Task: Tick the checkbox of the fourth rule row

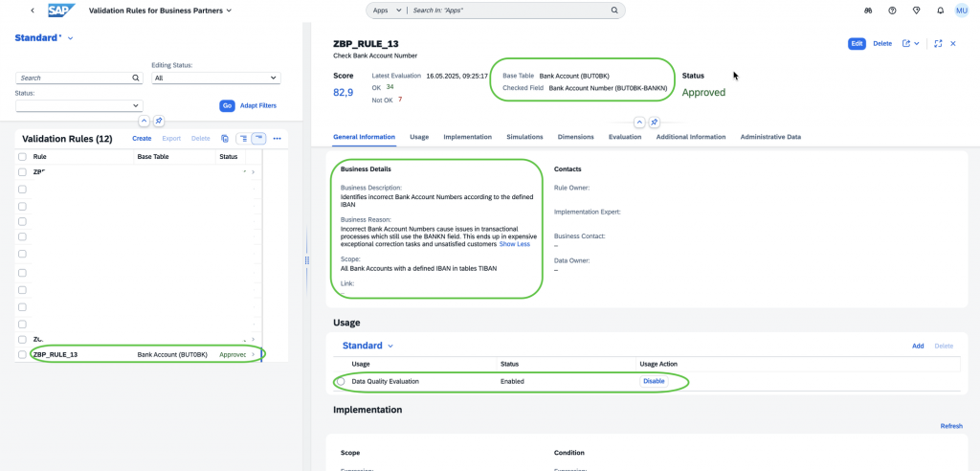Action: point(23,223)
